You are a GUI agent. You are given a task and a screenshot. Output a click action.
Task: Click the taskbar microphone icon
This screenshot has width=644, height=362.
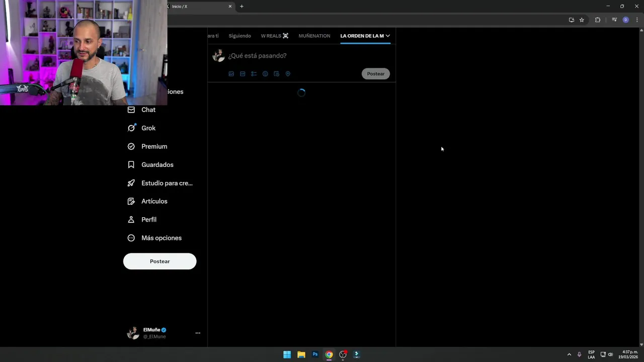[x=579, y=354]
